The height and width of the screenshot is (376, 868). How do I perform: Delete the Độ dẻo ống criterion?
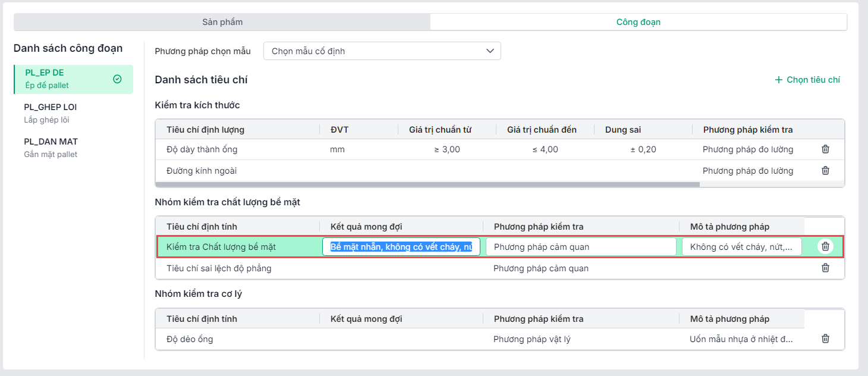(x=825, y=339)
